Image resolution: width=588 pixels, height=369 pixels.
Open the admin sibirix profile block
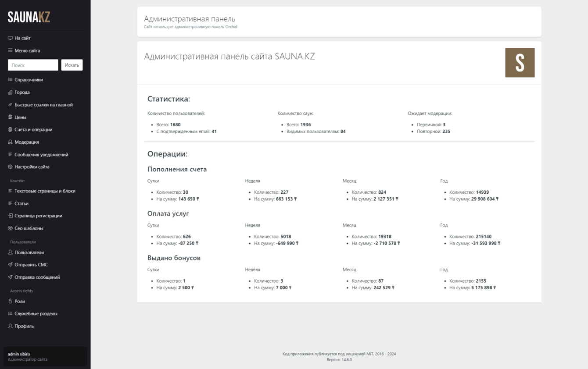point(45,357)
